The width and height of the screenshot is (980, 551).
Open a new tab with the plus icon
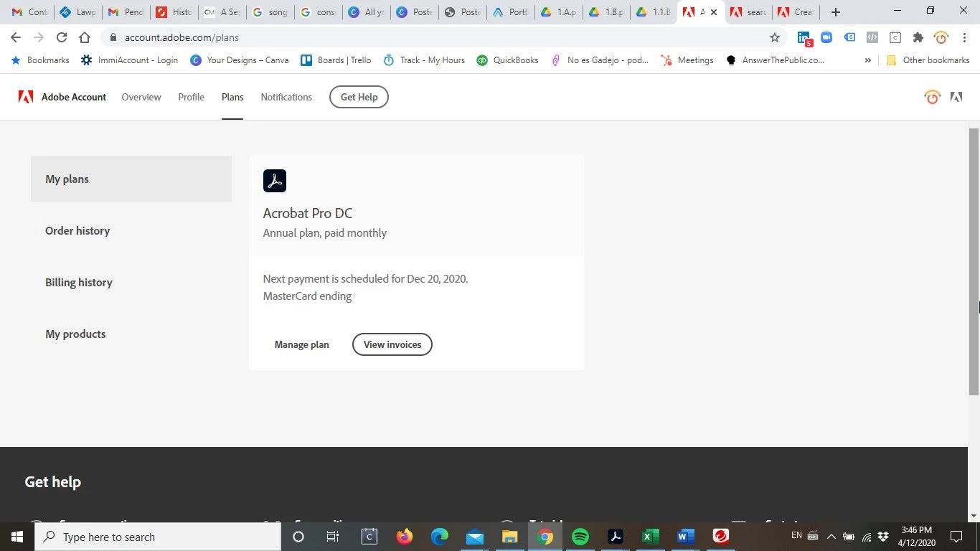(x=835, y=12)
